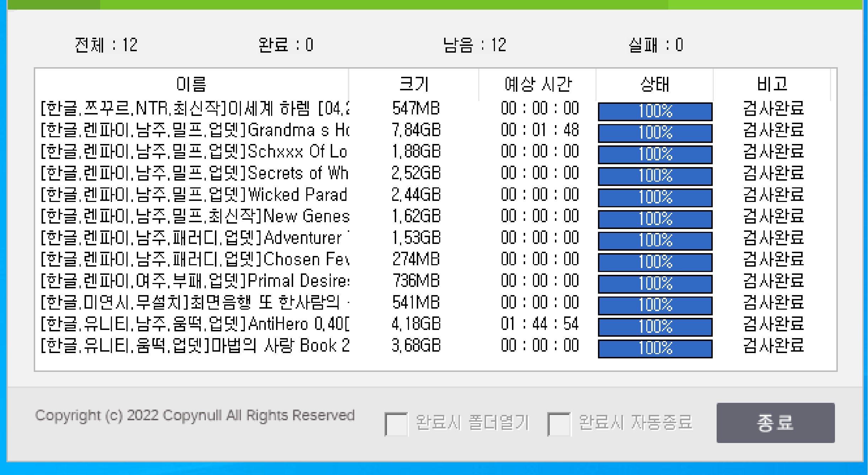Sort the list by the 크기 column header
This screenshot has height=475, width=868.
(414, 84)
